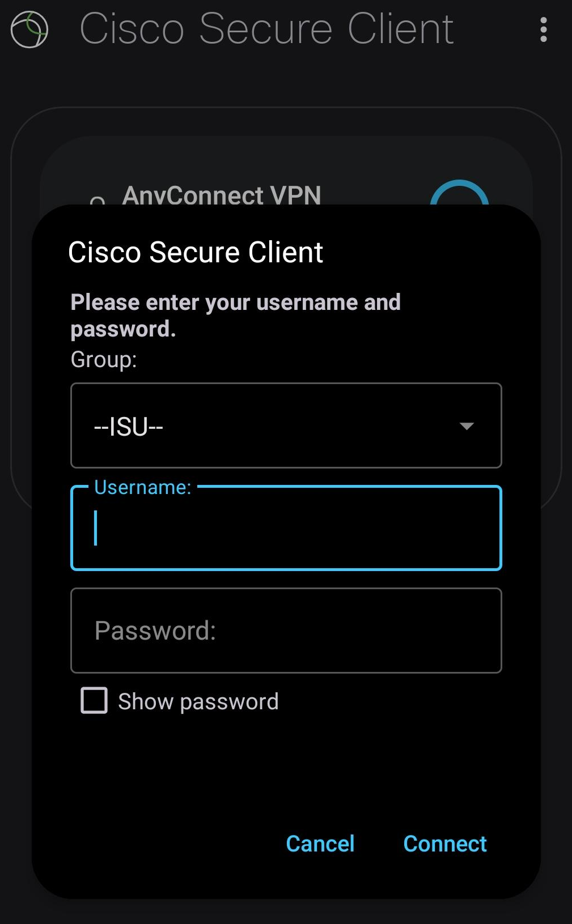This screenshot has height=924, width=572.
Task: Click the Show password label text
Action: [x=197, y=701]
